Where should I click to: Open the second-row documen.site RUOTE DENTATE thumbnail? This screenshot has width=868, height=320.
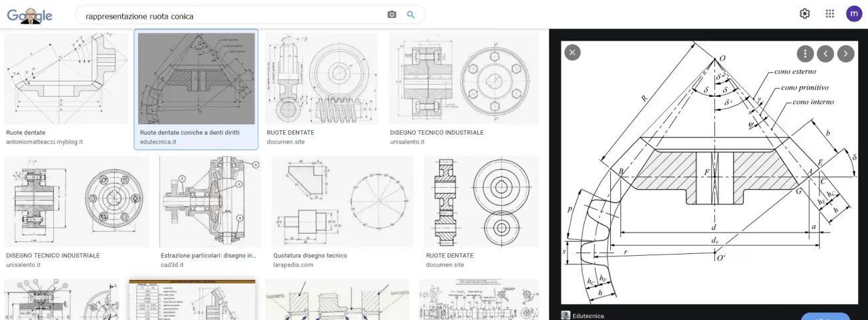481,202
